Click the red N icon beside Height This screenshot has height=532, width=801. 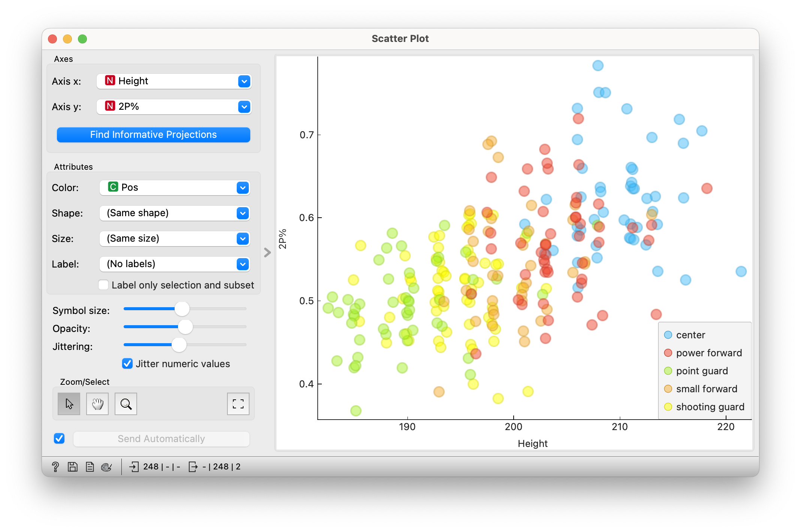110,81
